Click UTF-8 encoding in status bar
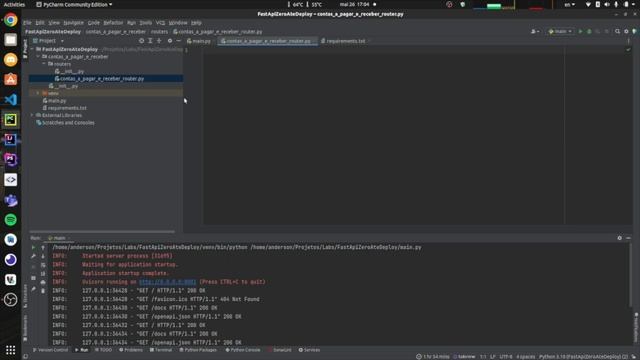The width and height of the screenshot is (640, 360). (x=506, y=356)
